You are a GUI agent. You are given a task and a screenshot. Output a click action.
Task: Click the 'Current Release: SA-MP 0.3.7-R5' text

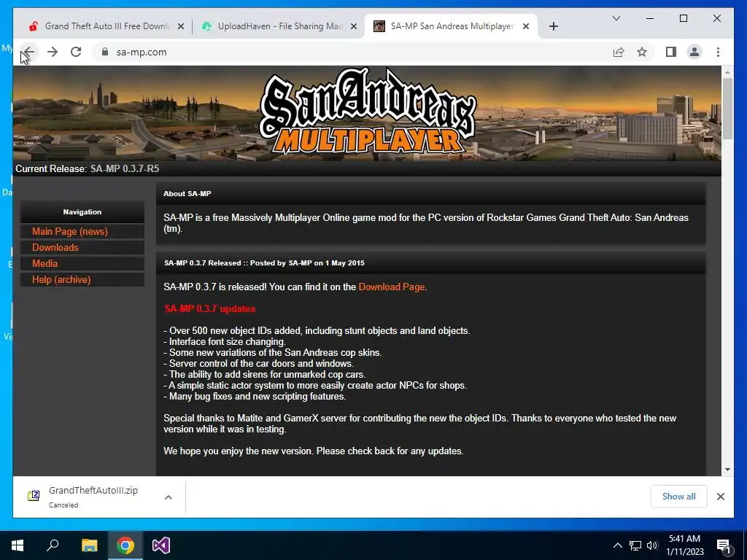click(88, 168)
